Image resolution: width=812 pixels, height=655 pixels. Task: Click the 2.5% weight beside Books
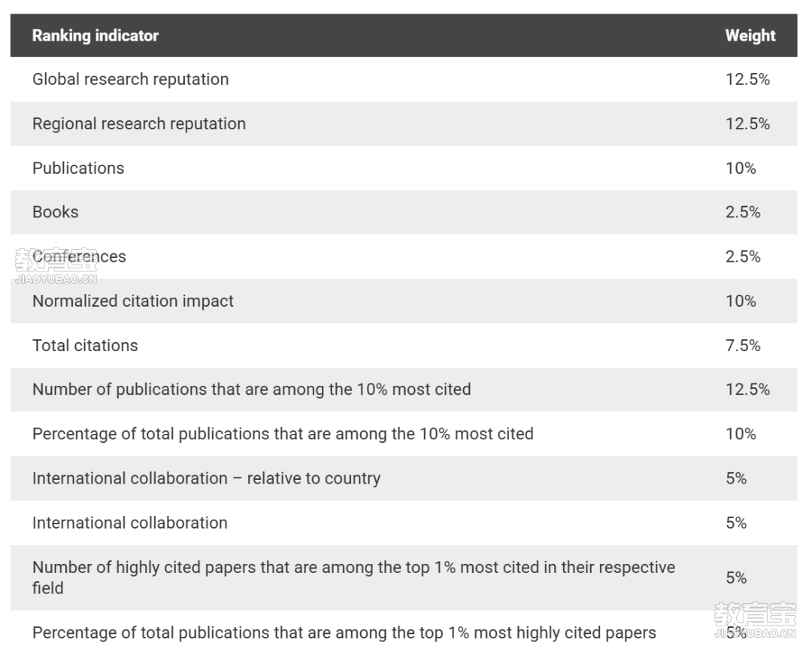pos(743,212)
